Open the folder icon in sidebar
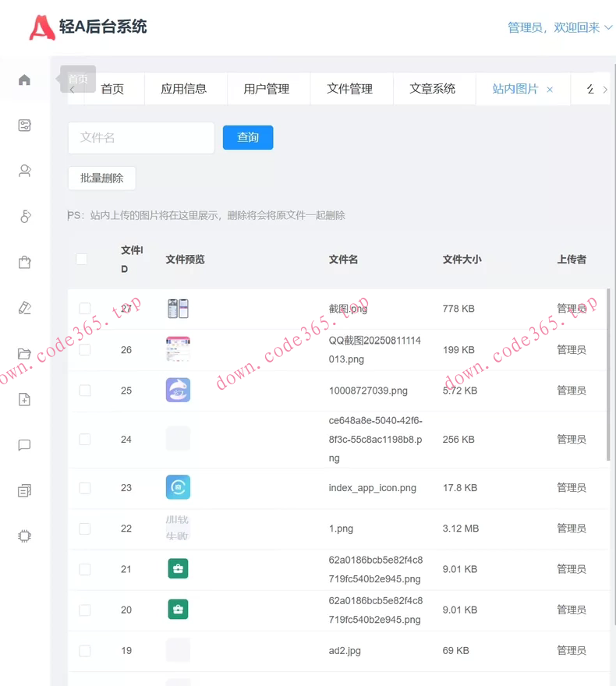Image resolution: width=616 pixels, height=686 pixels. 24,353
